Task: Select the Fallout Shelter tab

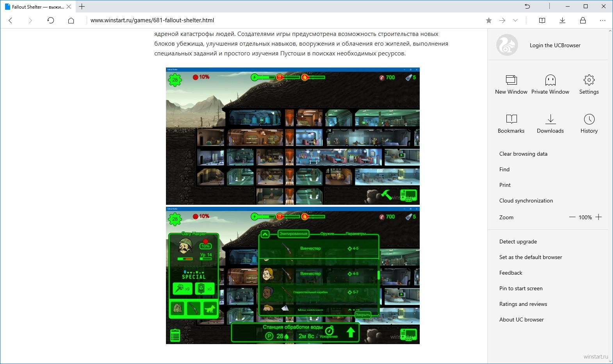Action: tap(38, 7)
